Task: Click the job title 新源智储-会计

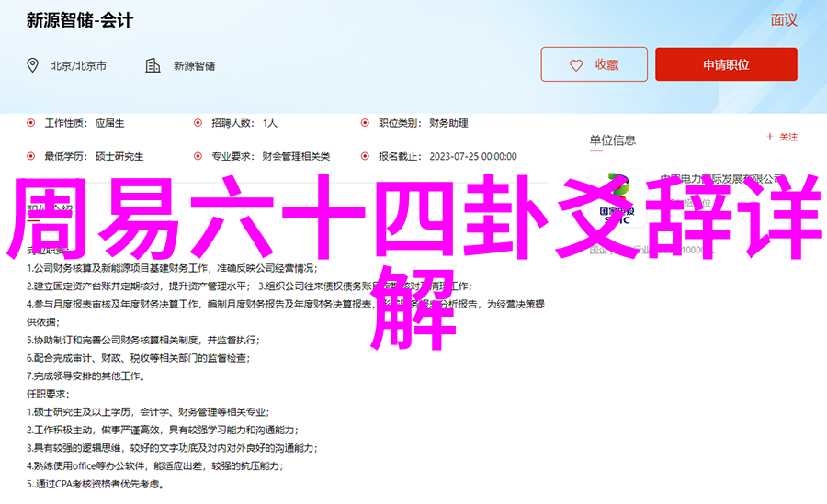Action: (x=77, y=19)
